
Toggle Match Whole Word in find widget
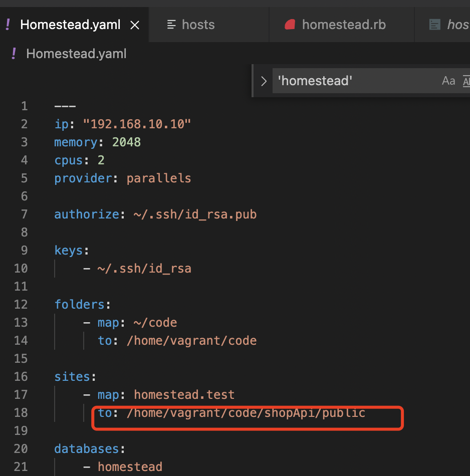click(x=466, y=81)
